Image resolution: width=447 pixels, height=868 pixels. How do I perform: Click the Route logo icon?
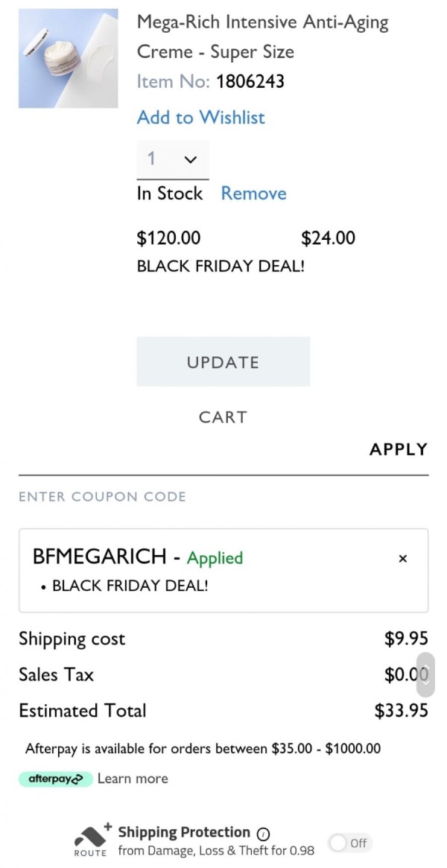click(90, 839)
